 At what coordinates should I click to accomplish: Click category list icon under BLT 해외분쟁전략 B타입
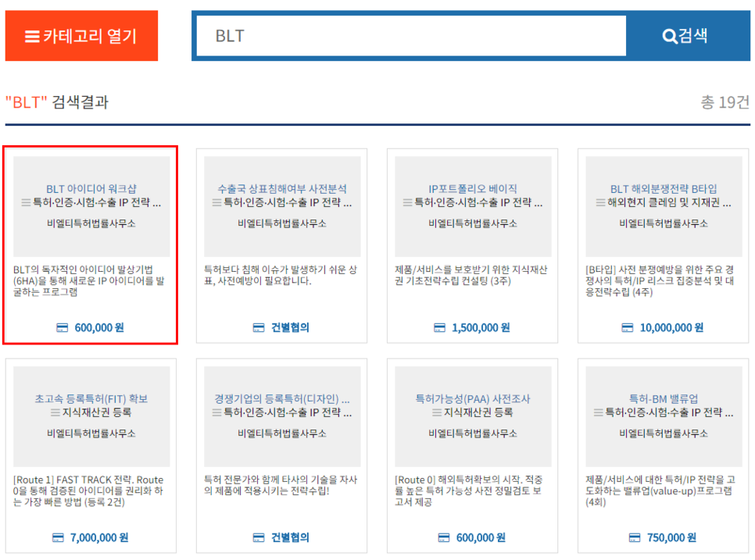(600, 202)
